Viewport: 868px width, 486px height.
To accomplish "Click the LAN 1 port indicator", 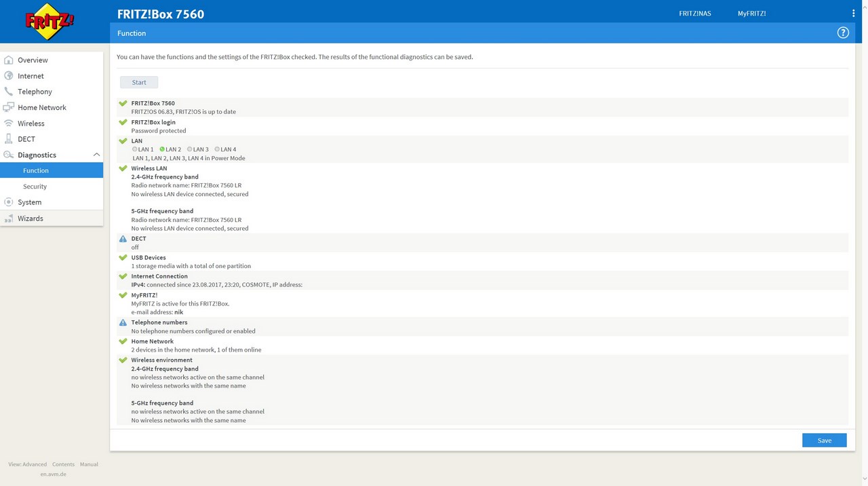I will click(135, 149).
